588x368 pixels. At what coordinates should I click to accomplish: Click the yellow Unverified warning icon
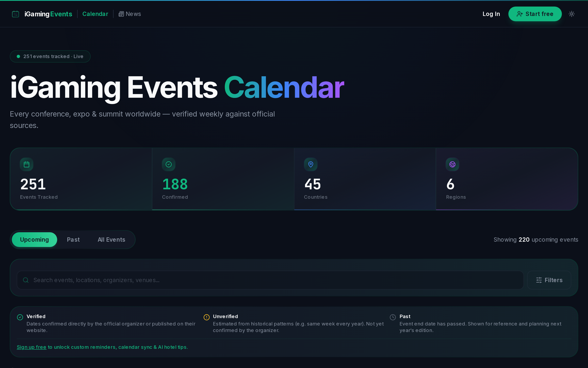tap(207, 317)
